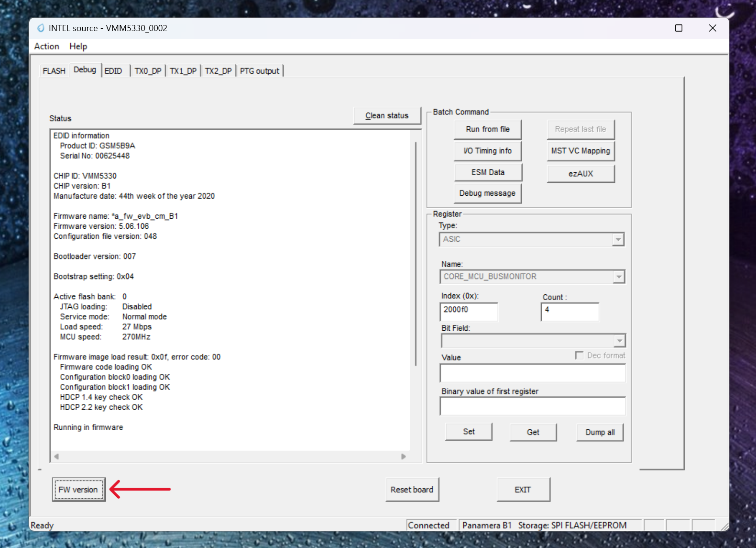Open the TX0_DP tab

coord(148,71)
